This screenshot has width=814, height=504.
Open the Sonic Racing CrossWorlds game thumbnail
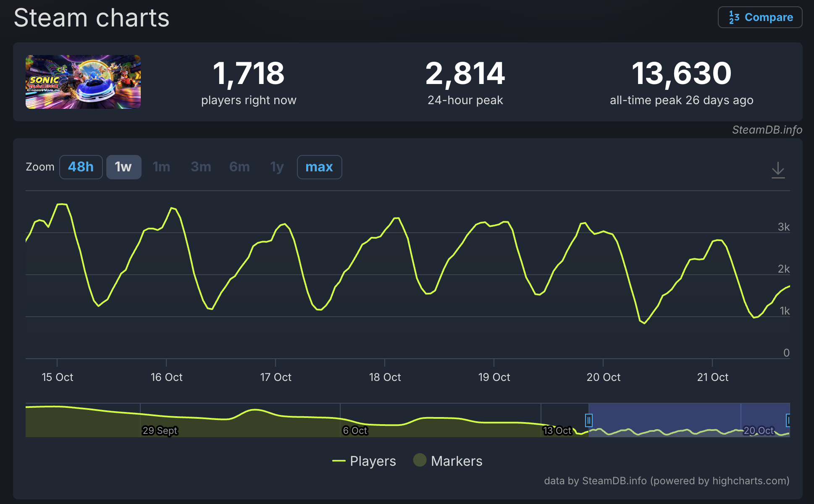83,82
